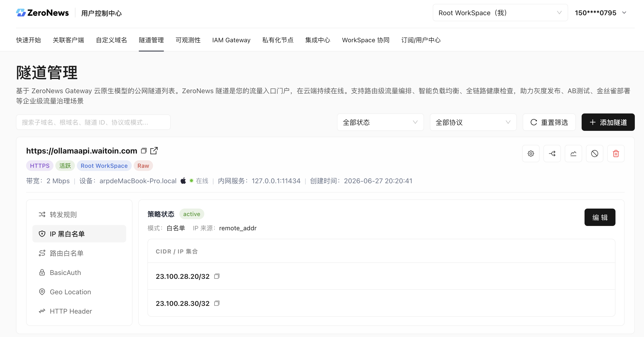
Task: Open BasicAuth in the side menu
Action: point(79,272)
